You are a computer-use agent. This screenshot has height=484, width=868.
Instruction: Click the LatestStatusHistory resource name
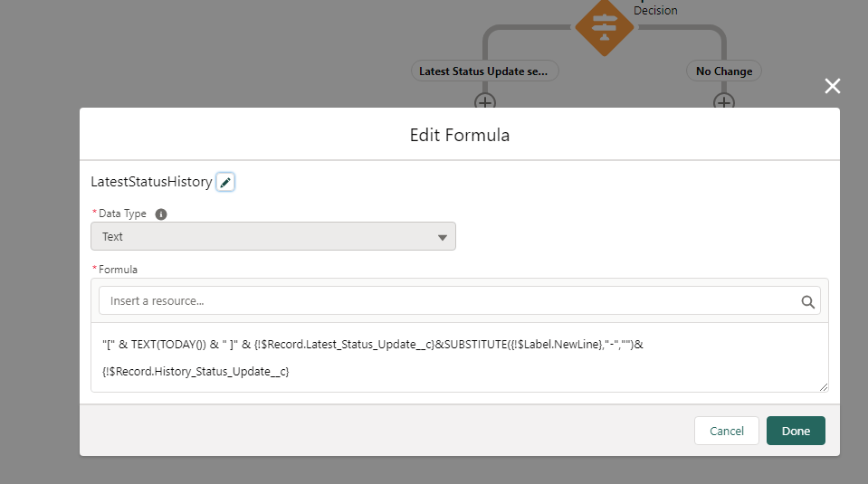point(151,182)
